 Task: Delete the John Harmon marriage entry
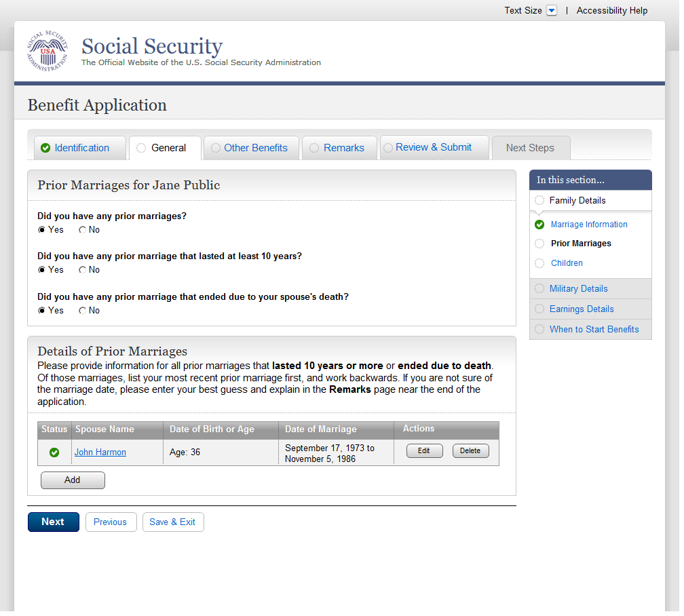click(471, 451)
